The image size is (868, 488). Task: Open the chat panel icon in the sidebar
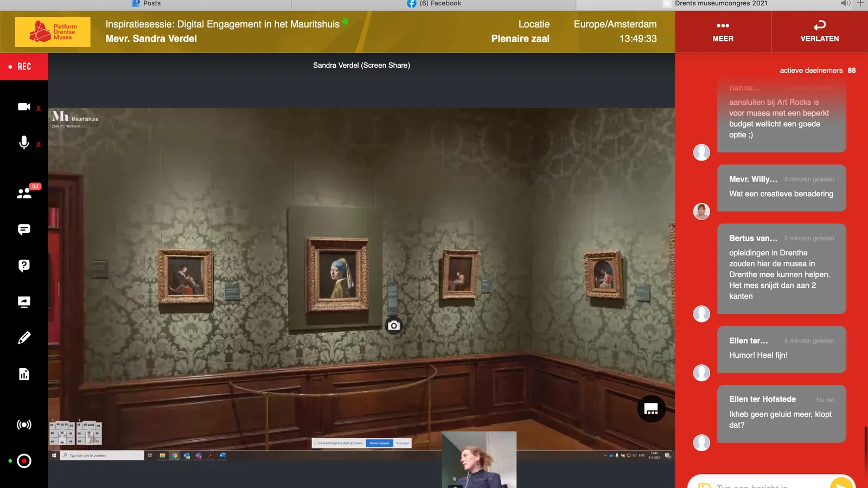pos(23,229)
